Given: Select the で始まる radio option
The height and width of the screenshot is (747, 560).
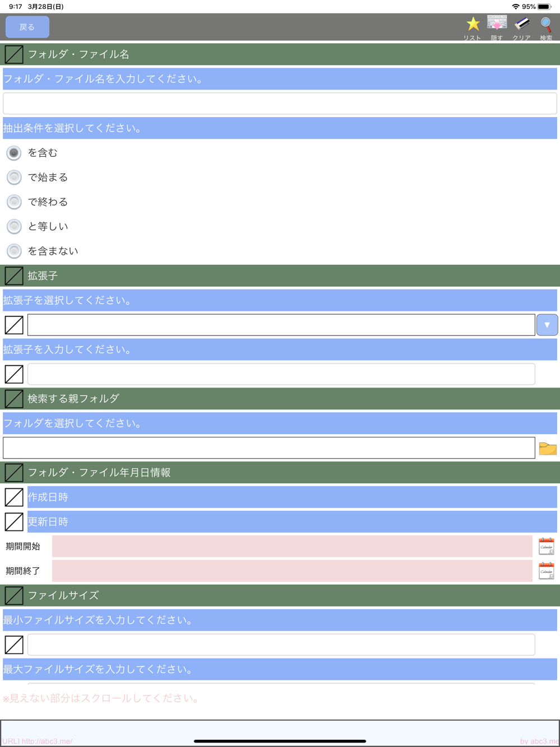Looking at the screenshot, I should click(14, 178).
